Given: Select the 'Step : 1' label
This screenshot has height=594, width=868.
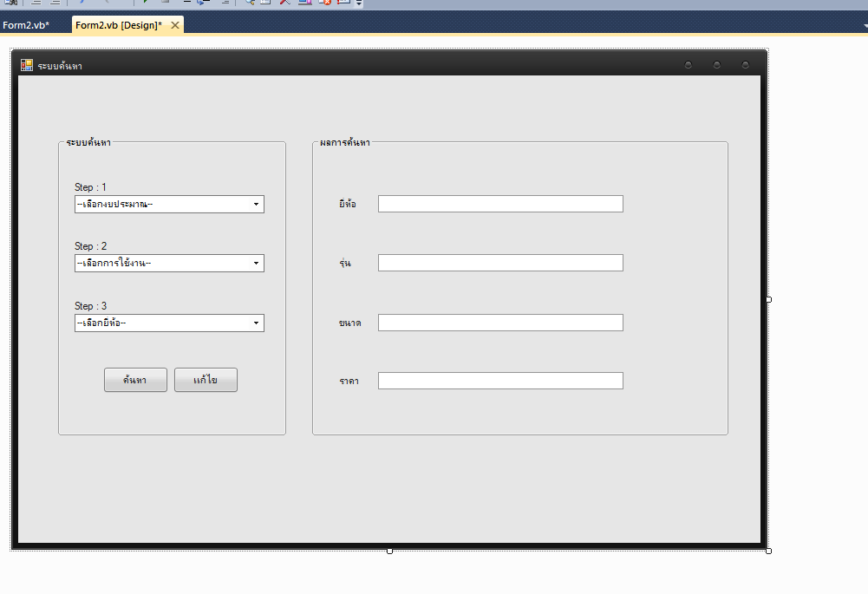Looking at the screenshot, I should [90, 187].
